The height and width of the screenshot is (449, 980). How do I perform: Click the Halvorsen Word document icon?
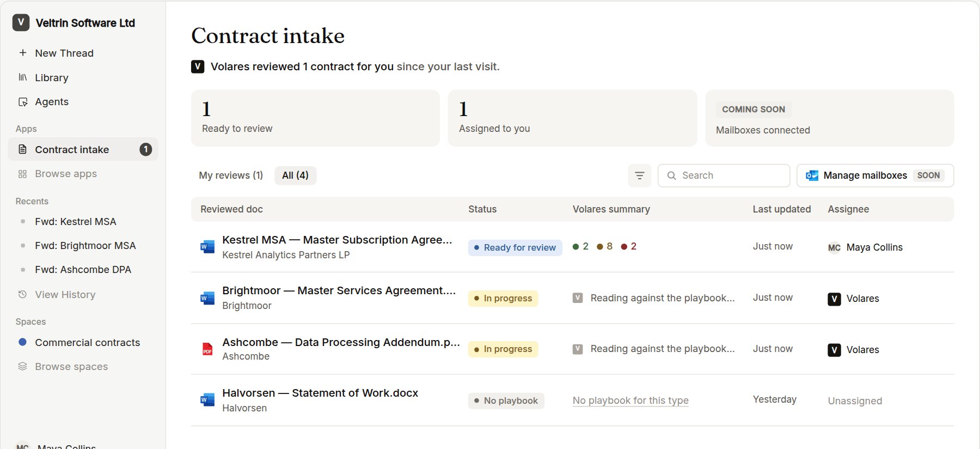click(x=207, y=400)
